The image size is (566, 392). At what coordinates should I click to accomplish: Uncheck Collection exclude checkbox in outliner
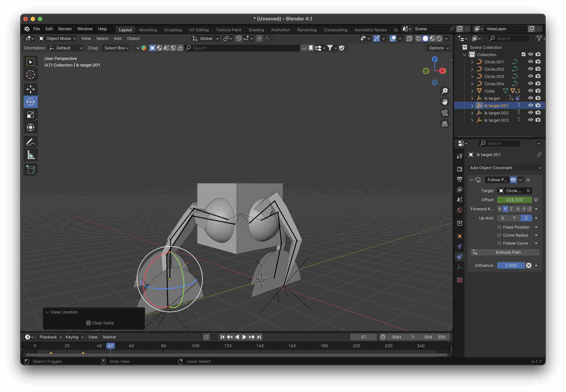pos(523,54)
